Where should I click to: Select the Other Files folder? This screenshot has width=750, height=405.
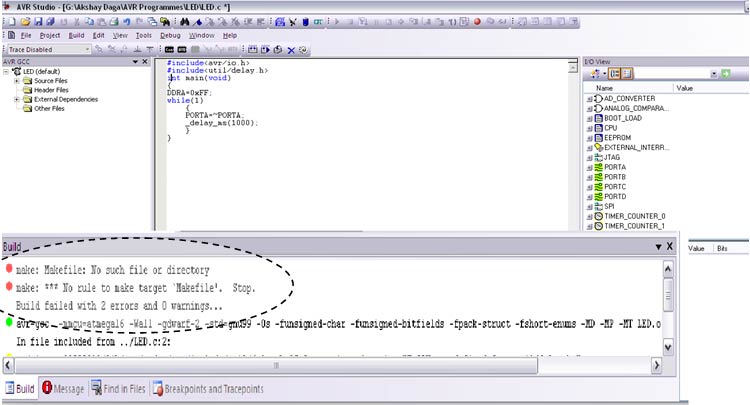49,109
